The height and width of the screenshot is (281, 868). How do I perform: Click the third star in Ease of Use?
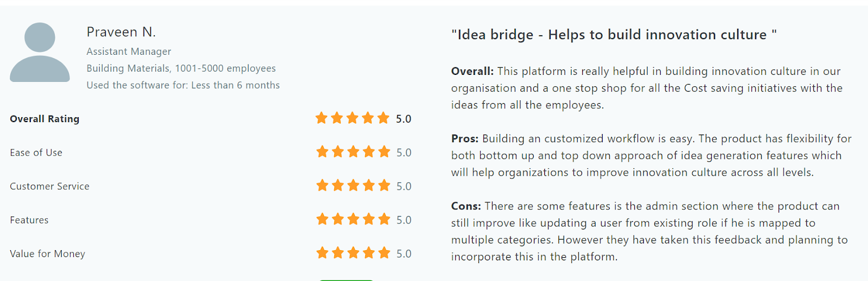(353, 151)
